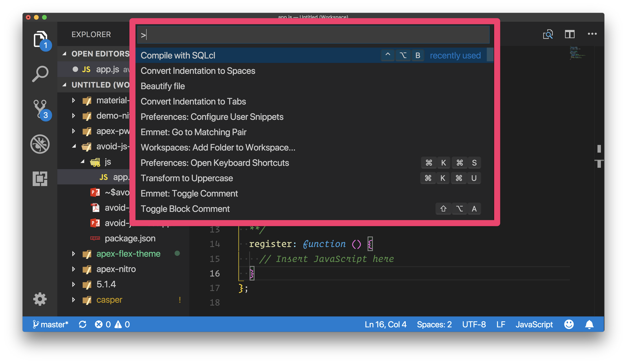
Task: Open the Debug view icon
Action: (40, 144)
